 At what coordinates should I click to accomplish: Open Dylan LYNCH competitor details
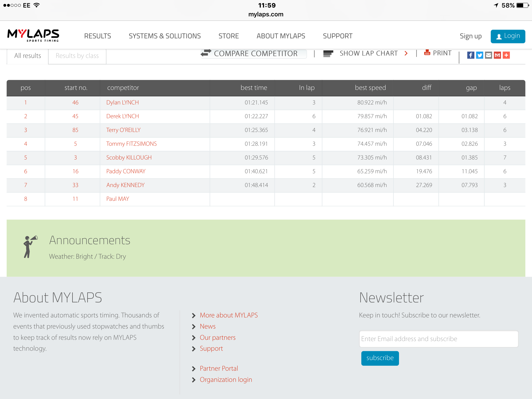click(123, 102)
